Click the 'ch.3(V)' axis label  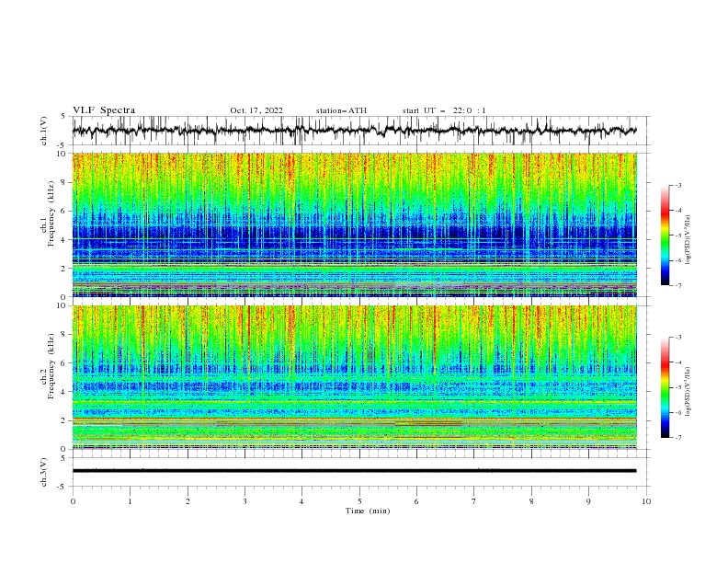pyautogui.click(x=44, y=472)
